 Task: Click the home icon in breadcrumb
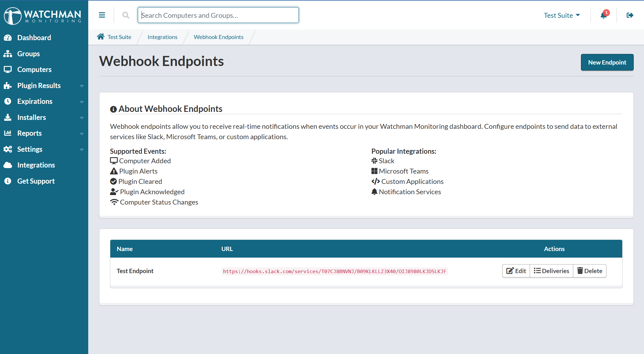click(101, 37)
